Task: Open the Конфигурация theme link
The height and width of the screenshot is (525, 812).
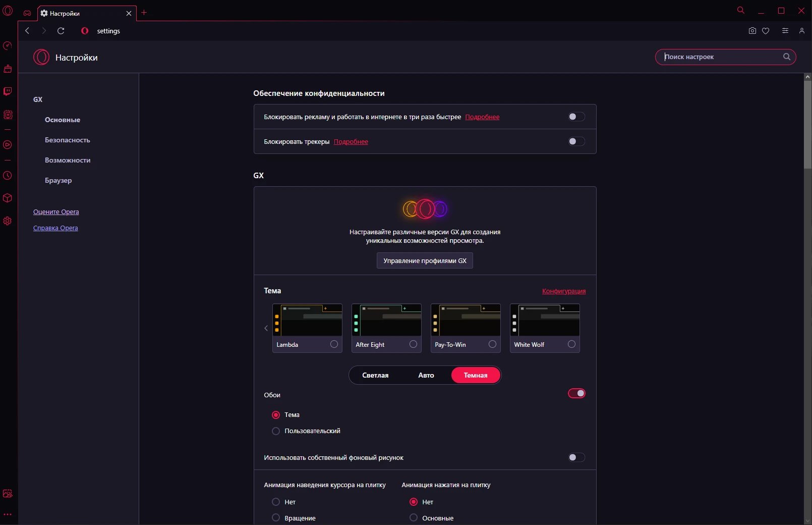Action: tap(564, 291)
